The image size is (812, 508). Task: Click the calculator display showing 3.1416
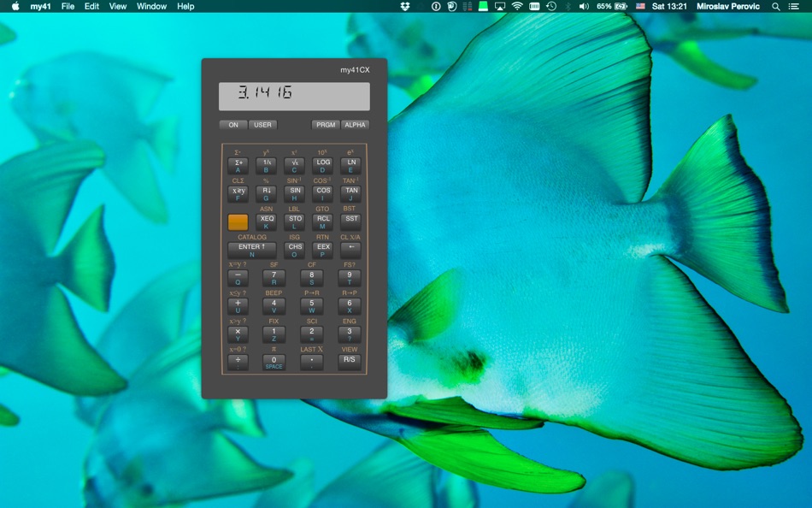tap(294, 97)
